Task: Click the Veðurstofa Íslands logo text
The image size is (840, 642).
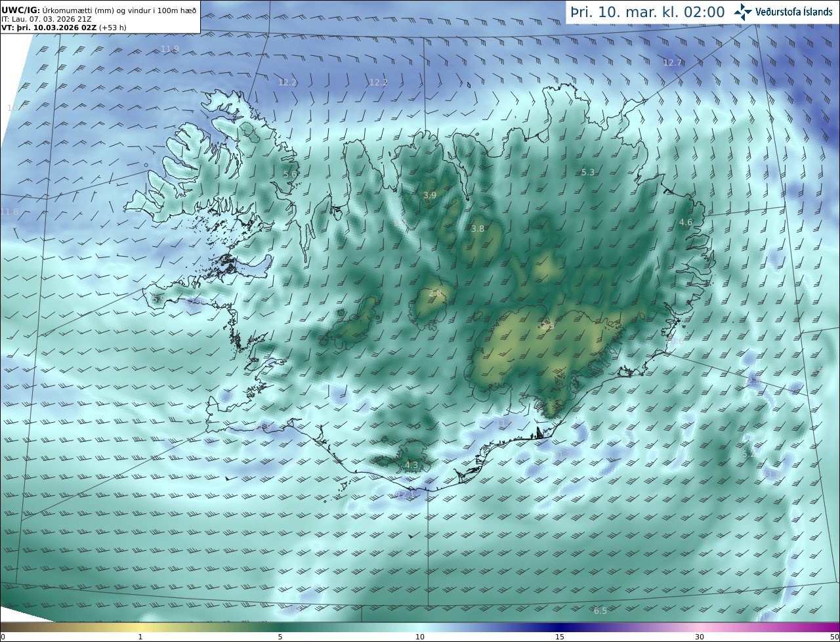Action: [794, 12]
